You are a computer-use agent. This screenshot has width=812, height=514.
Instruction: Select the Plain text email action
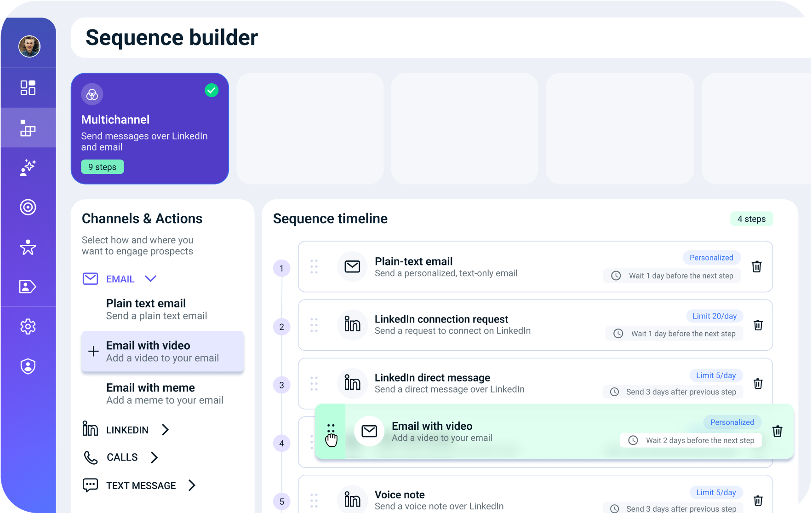(156, 309)
